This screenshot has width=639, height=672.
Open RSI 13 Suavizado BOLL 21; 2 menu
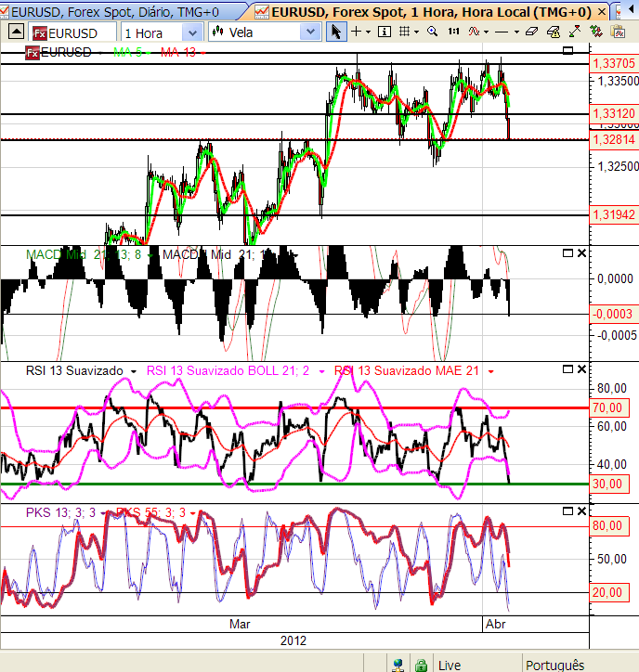(321, 371)
